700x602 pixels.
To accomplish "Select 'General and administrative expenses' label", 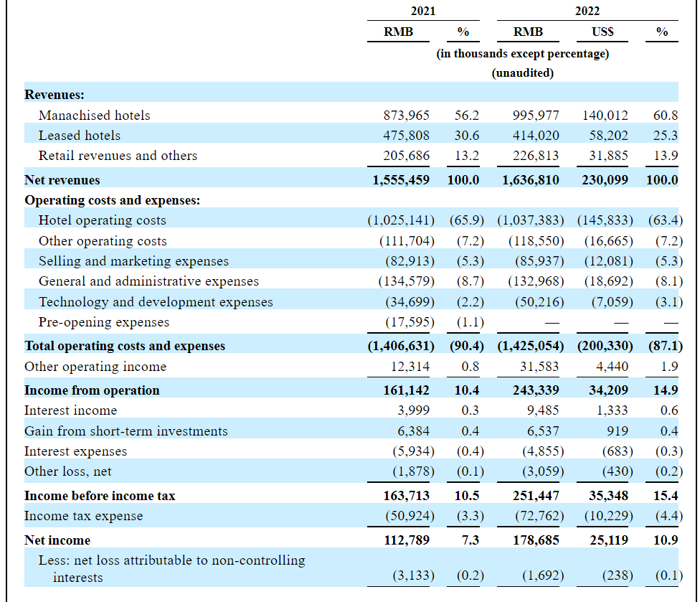I will (x=148, y=281).
